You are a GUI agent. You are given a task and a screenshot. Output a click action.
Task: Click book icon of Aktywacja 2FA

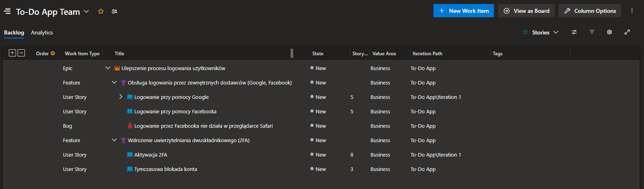coord(130,155)
